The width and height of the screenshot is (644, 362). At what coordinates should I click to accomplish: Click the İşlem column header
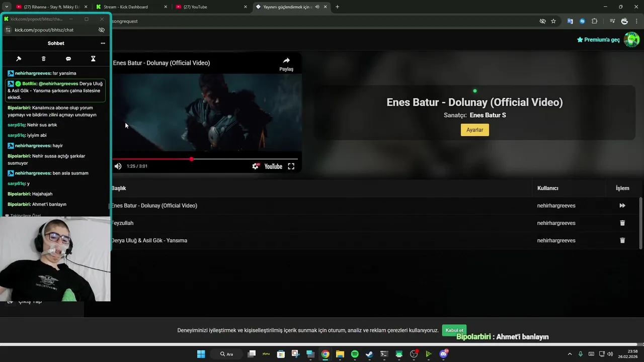[x=622, y=188]
